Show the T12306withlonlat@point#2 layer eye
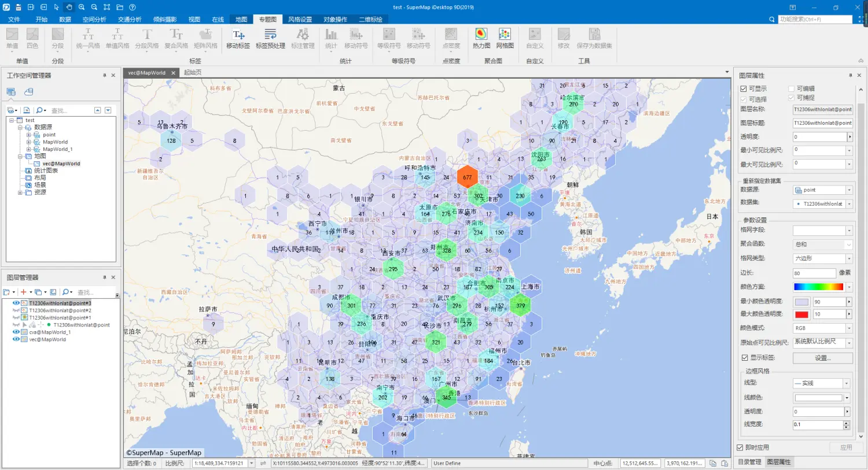 pos(16,310)
